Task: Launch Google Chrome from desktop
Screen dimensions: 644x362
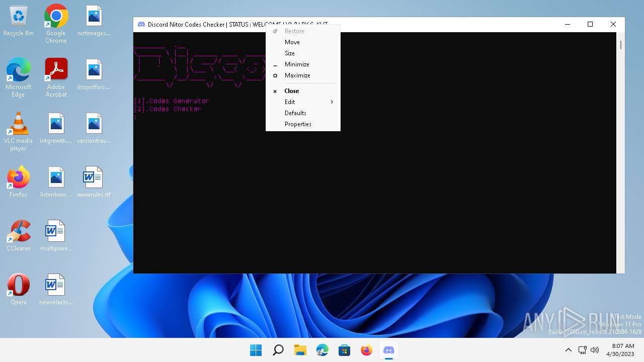Action: coord(56,24)
